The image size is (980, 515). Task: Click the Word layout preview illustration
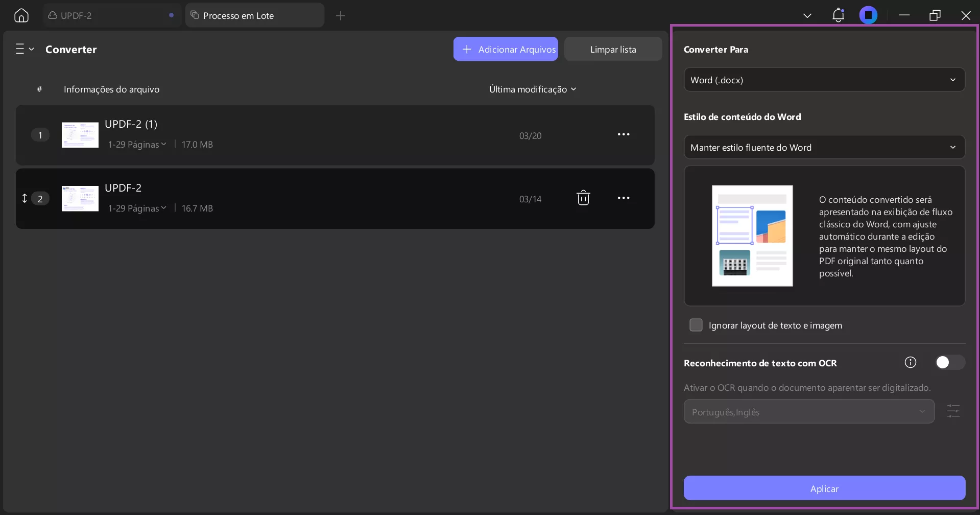coord(752,236)
